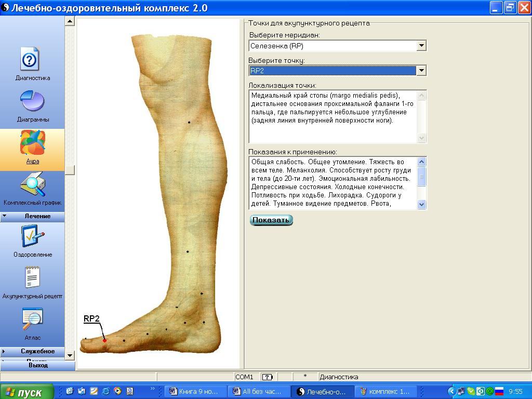Open the Windows пуск start button
The height and width of the screenshot is (399, 532).
[27, 392]
